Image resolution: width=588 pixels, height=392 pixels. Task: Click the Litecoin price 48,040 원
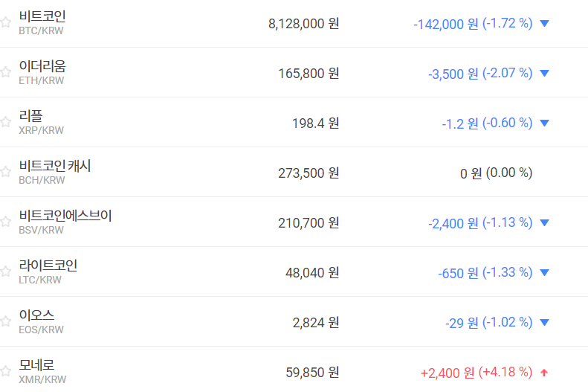(x=312, y=272)
